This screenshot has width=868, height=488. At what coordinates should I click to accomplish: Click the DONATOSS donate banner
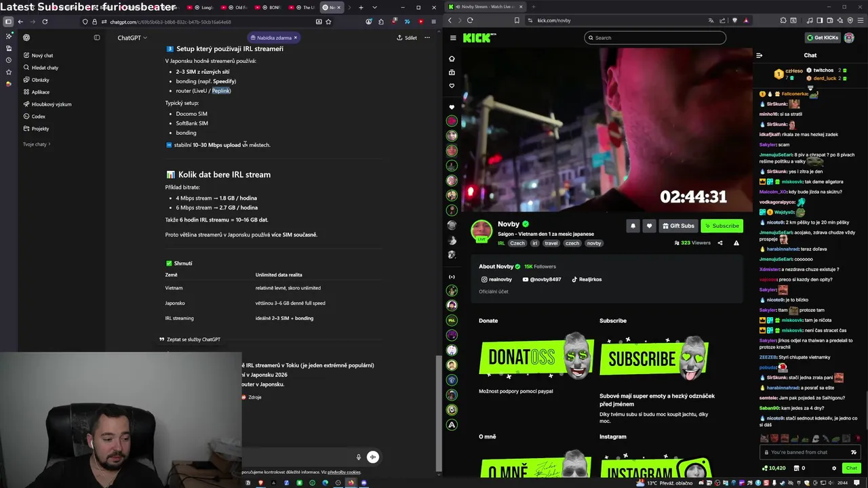536,356
